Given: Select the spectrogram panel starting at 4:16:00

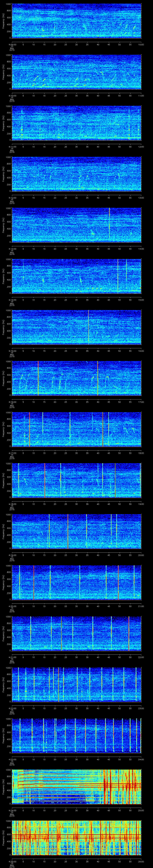Looking at the screenshot, I should click(76, 378).
